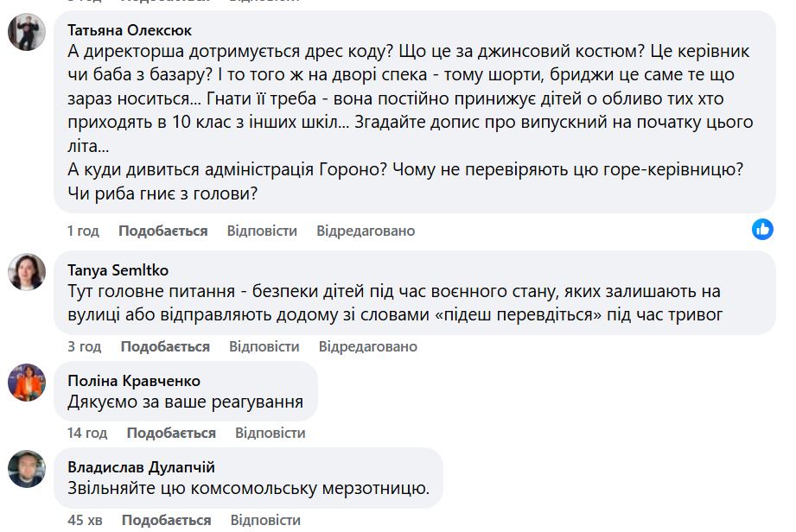
Task: Like Владислав Дулапчій's comment via Подобається
Action: point(166,520)
